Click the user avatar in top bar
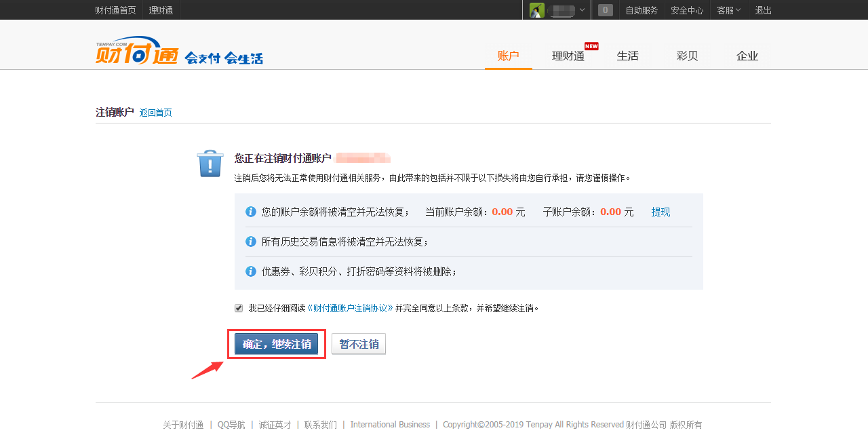 point(537,10)
